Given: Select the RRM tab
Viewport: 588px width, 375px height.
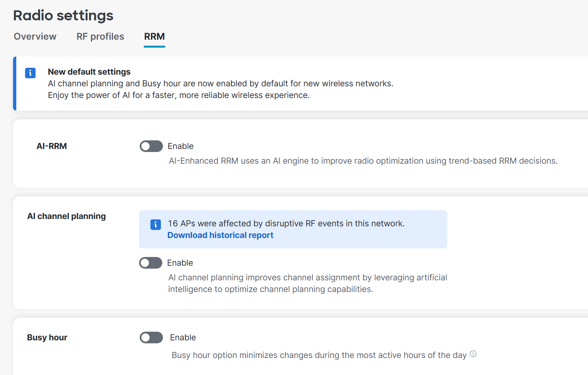Looking at the screenshot, I should (154, 37).
